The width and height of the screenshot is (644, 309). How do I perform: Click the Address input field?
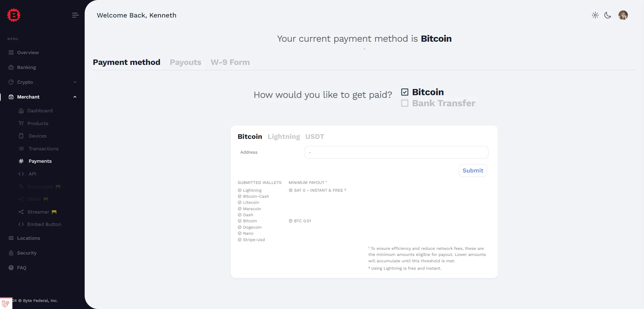pyautogui.click(x=396, y=152)
